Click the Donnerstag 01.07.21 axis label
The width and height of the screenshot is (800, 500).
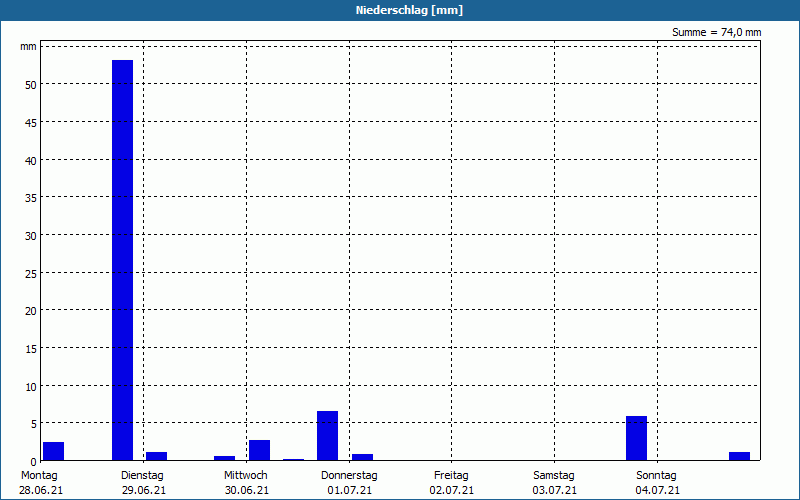349,483
